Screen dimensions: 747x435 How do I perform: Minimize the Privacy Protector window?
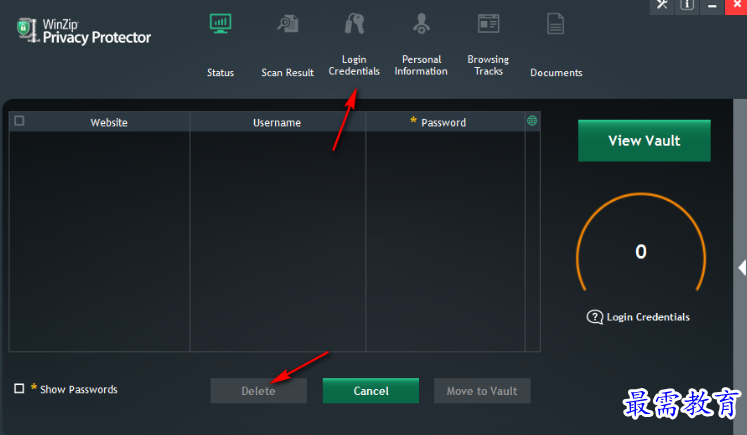712,5
